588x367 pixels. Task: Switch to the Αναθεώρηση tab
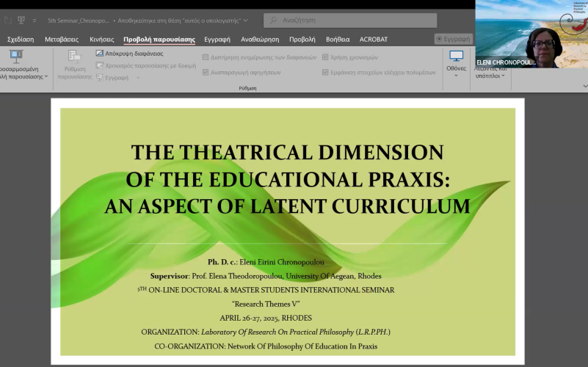click(x=260, y=40)
